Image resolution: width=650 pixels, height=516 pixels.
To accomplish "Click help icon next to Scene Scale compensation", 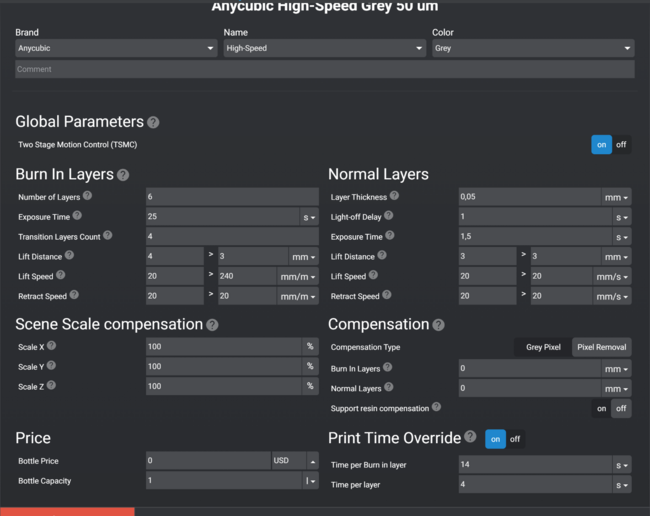I will point(212,325).
